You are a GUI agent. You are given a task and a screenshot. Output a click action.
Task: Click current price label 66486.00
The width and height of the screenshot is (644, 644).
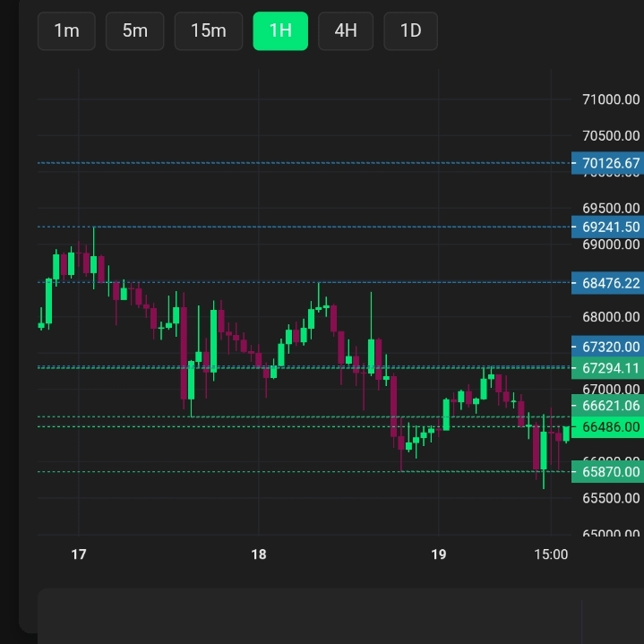point(608,427)
